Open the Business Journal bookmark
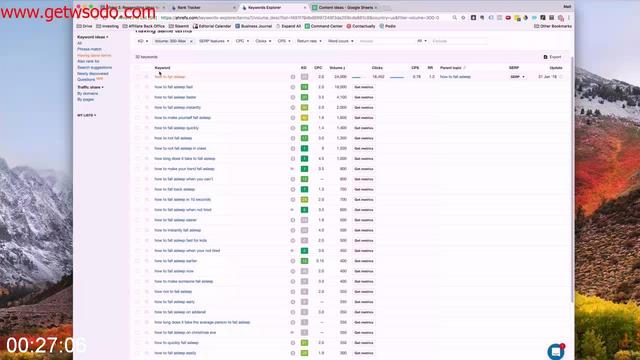This screenshot has width=640, height=360. point(253,26)
